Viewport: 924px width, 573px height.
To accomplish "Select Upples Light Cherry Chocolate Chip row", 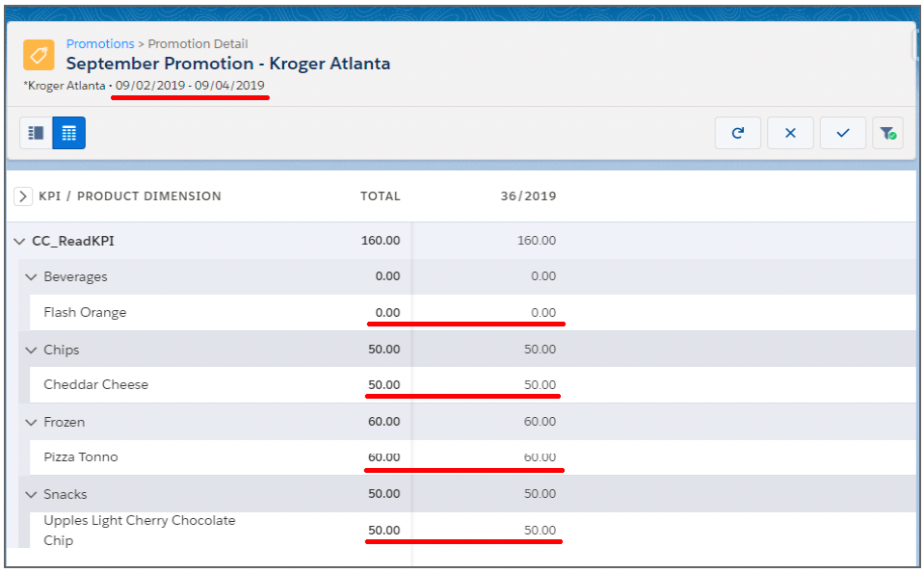I will click(x=473, y=530).
